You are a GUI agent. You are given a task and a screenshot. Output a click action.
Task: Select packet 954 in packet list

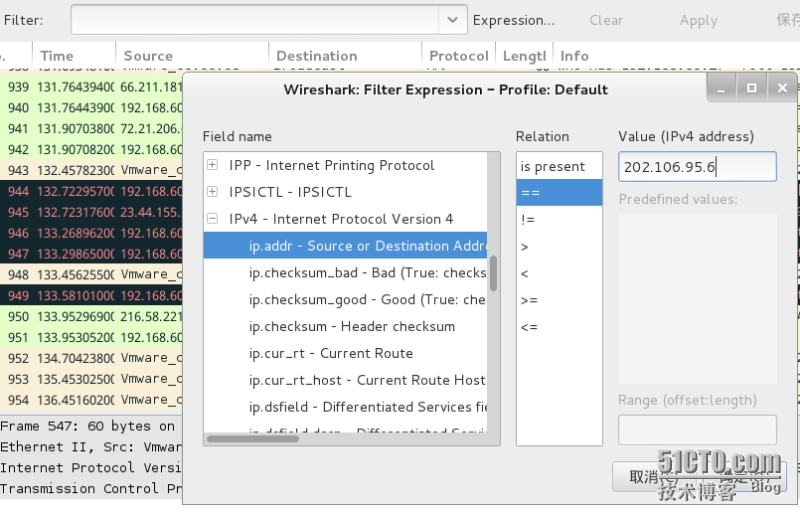point(91,400)
